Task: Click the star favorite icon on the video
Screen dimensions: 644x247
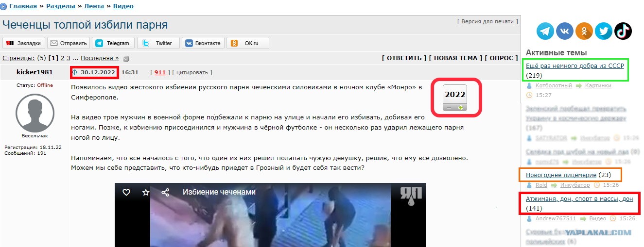Action: click(x=145, y=192)
